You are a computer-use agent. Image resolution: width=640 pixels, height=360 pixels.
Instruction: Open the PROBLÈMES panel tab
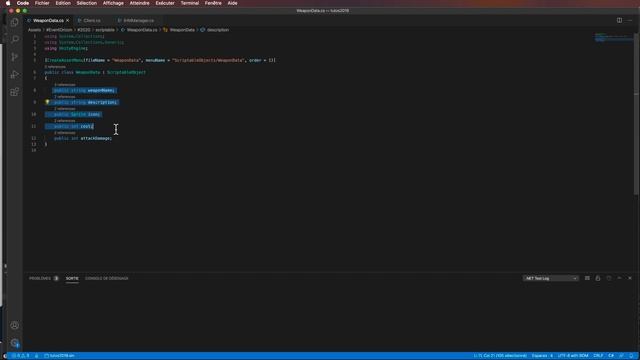(44, 278)
